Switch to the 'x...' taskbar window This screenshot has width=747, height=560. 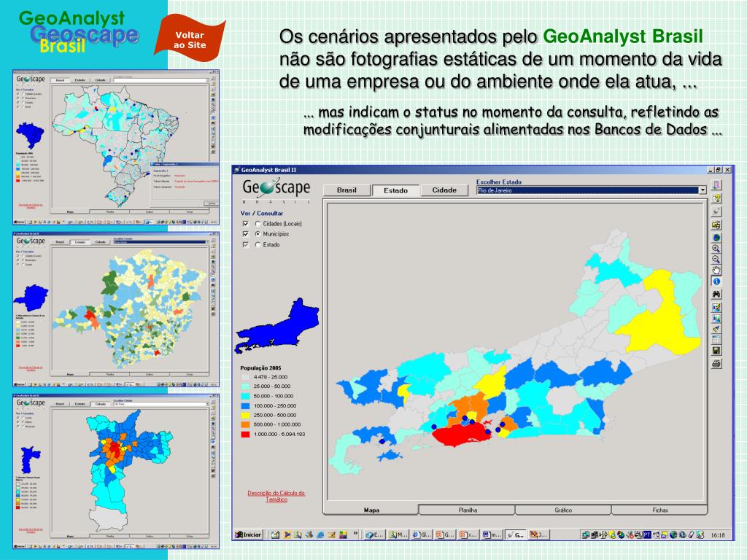coord(468,534)
